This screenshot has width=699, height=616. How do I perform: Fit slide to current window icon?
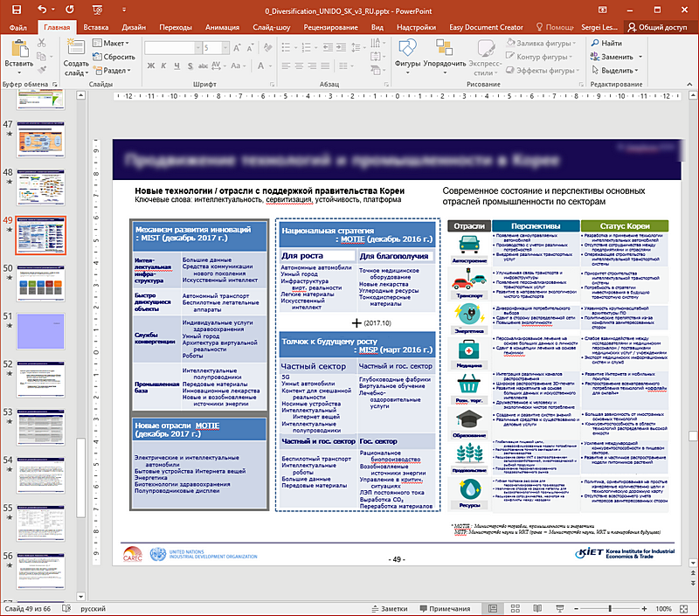tap(684, 609)
